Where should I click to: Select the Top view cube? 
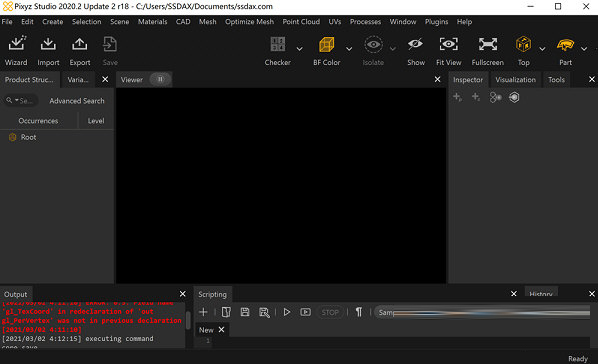click(523, 44)
